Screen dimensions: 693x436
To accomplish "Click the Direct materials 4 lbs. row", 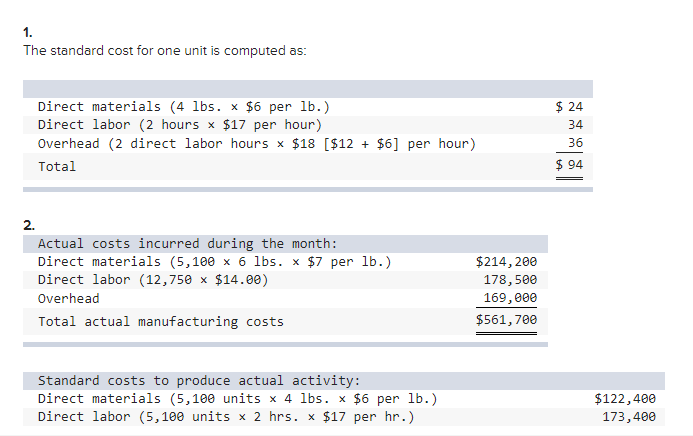I will click(x=308, y=107).
